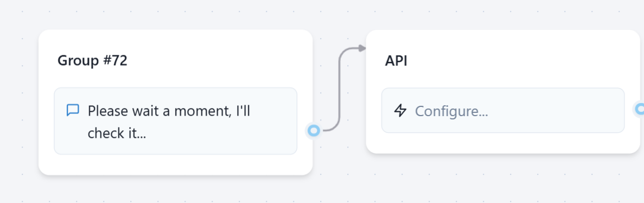
Task: Click the "check it..." line of the message
Action: [x=117, y=133]
